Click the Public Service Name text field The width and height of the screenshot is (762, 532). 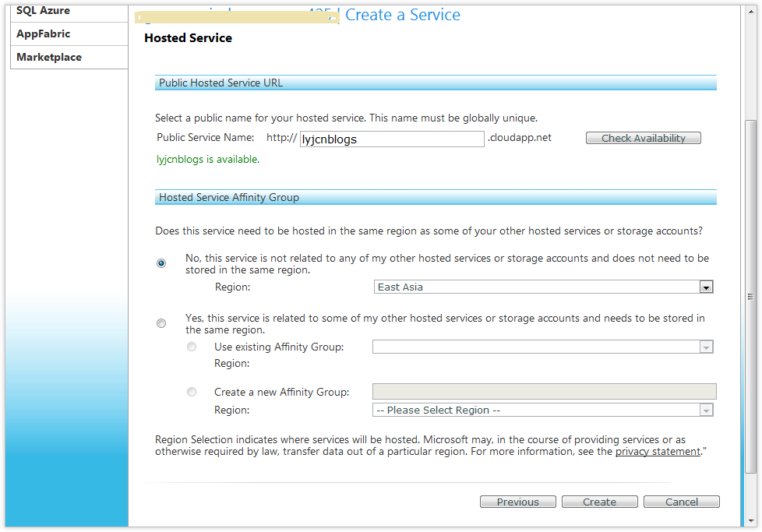click(392, 139)
